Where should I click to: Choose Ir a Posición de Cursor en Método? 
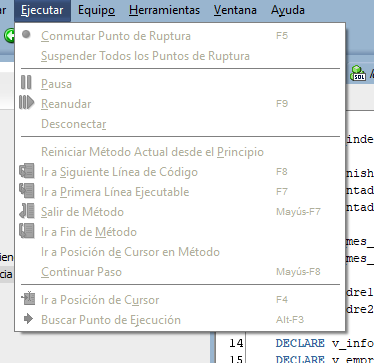pyautogui.click(x=180, y=252)
